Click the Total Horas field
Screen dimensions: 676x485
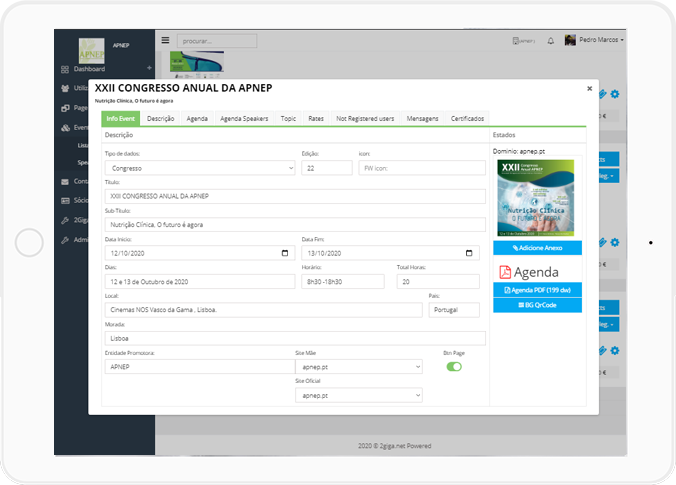click(x=438, y=282)
